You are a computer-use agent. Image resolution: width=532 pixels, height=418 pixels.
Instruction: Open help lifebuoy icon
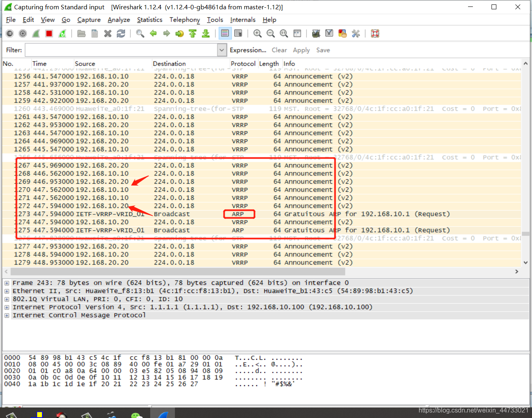coord(375,34)
